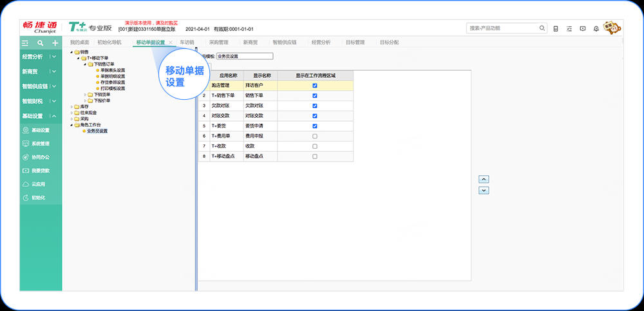Click the 拜访客户 display name cell

260,86
